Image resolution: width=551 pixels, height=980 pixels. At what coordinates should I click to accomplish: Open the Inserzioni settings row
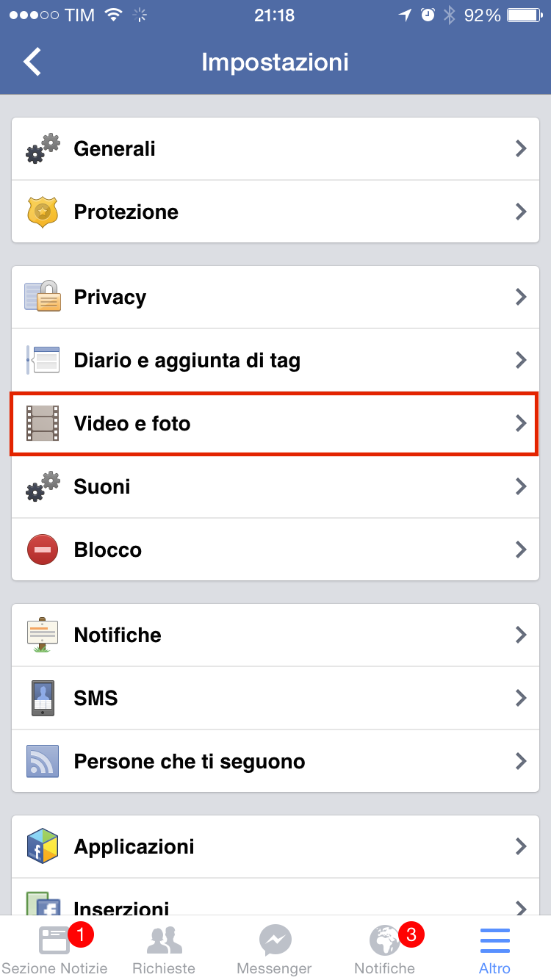(275, 896)
